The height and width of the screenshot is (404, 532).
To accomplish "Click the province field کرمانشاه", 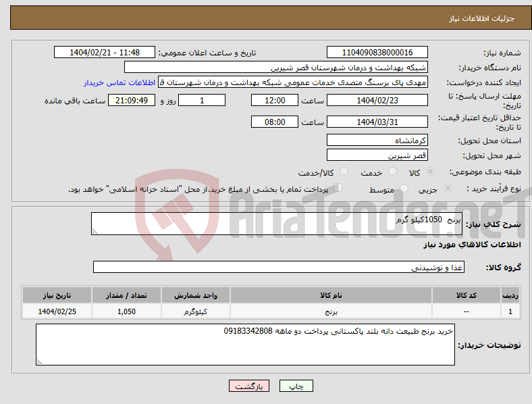I will point(377,140).
